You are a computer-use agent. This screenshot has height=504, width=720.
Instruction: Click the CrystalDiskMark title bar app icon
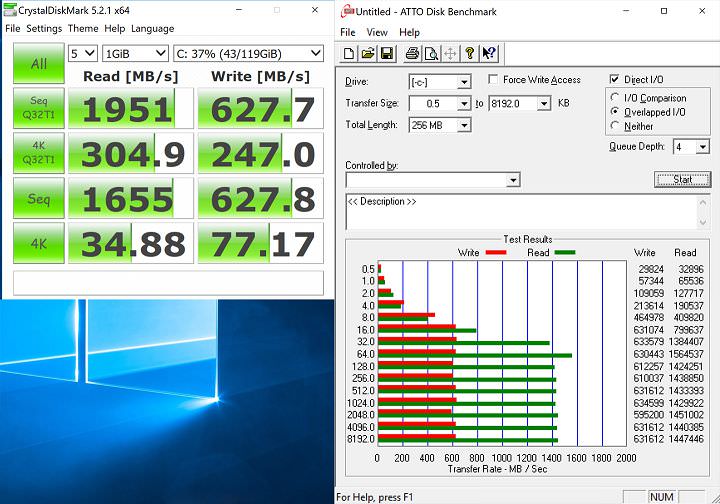click(10, 9)
